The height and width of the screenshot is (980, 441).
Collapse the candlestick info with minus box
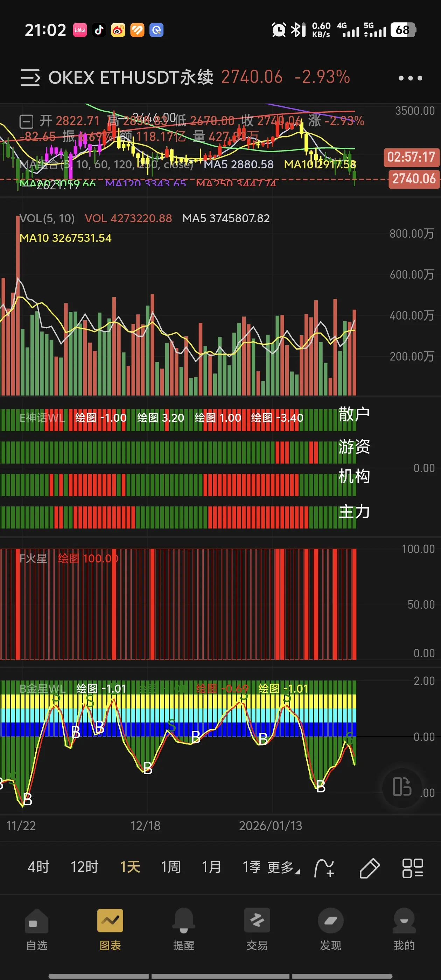coord(26,122)
